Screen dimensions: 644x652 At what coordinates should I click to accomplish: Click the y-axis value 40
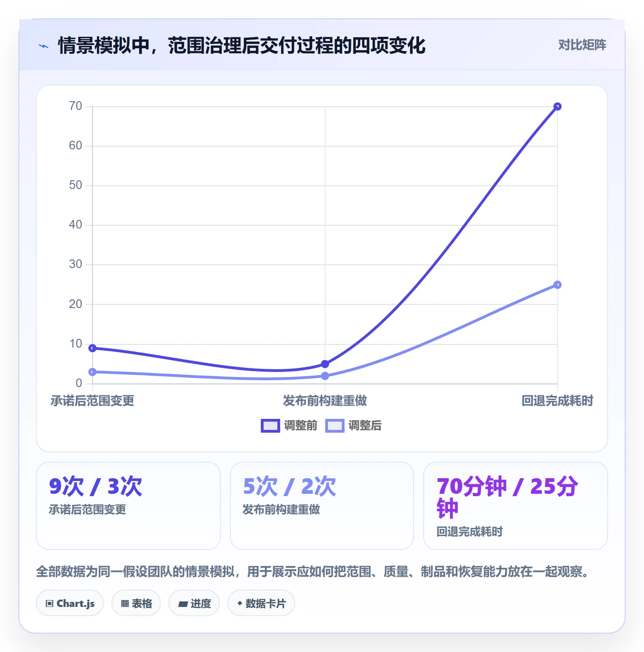(x=75, y=225)
